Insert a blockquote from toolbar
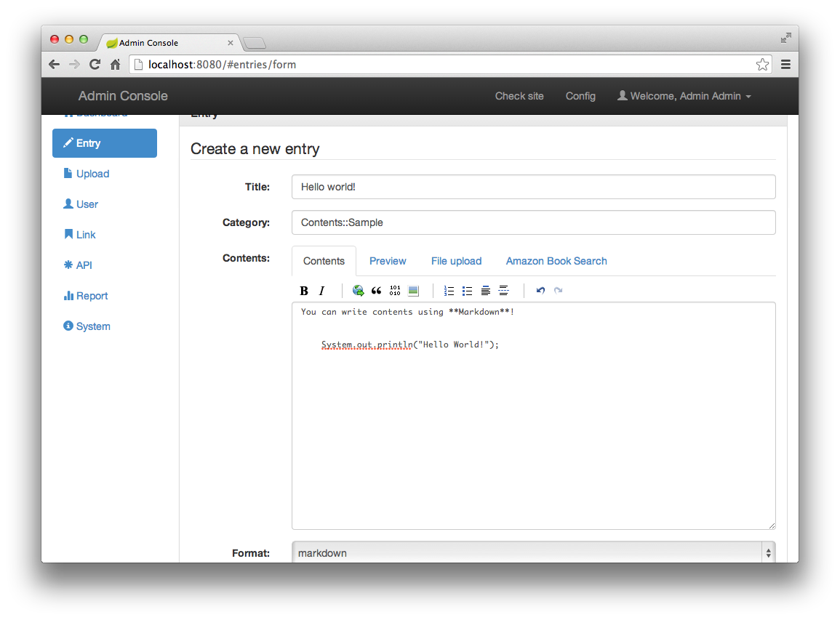Screen dimensions: 840x620 pos(377,291)
